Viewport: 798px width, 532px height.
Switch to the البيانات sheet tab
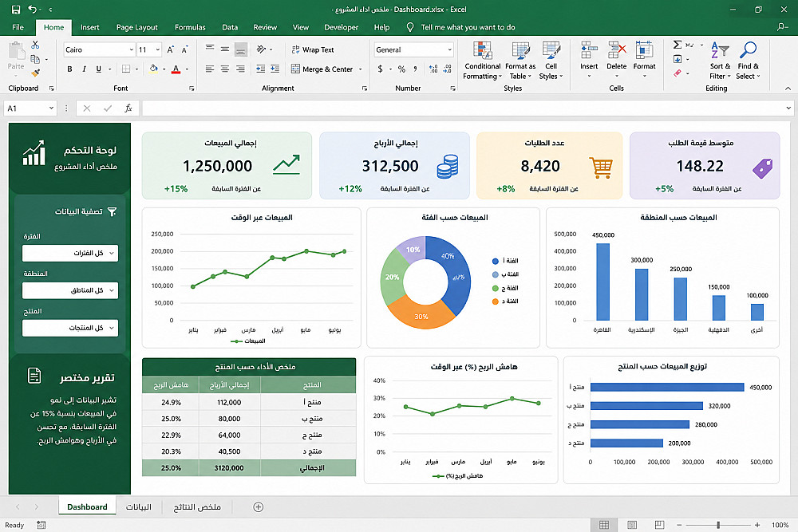tap(138, 507)
